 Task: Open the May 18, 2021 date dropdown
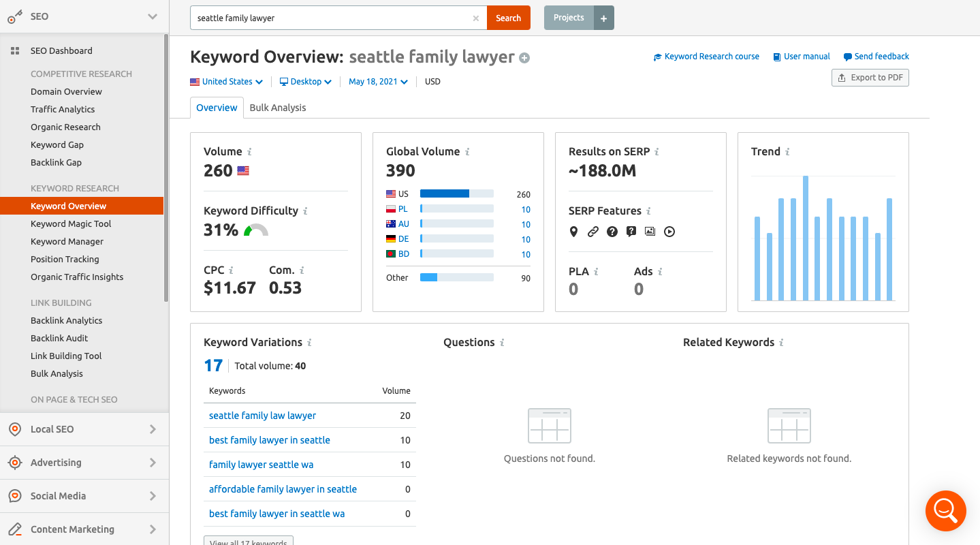378,82
